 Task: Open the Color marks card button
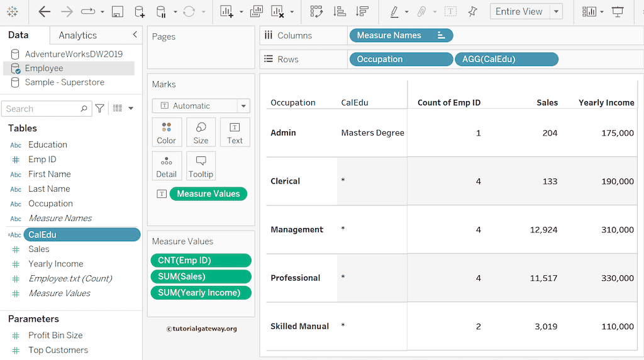(x=167, y=132)
